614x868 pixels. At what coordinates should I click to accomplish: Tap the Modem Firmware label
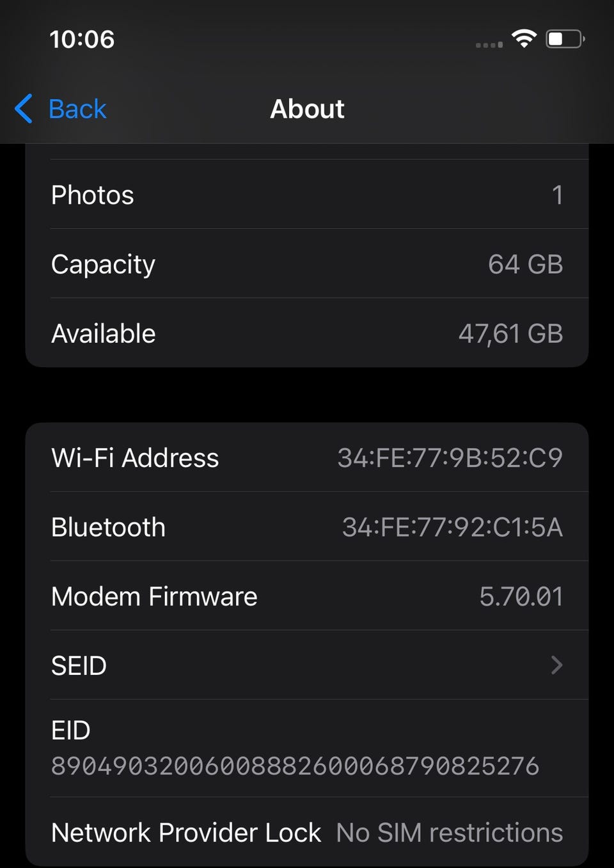pos(154,596)
